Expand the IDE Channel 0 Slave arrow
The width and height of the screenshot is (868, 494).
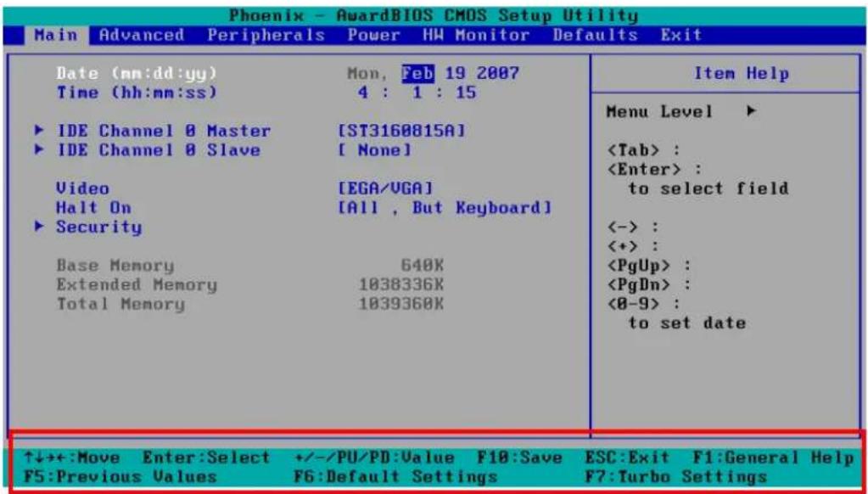point(39,150)
